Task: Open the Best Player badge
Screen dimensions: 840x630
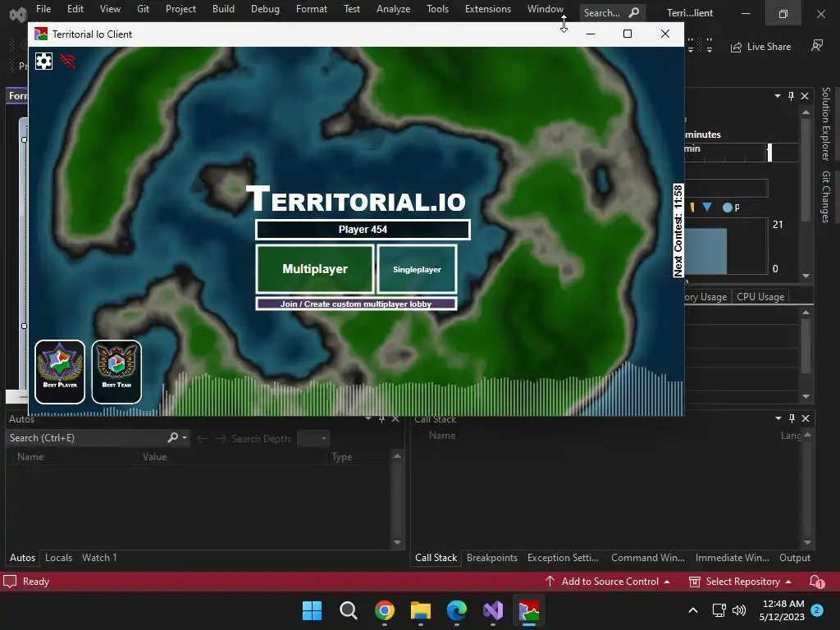Action: point(60,372)
